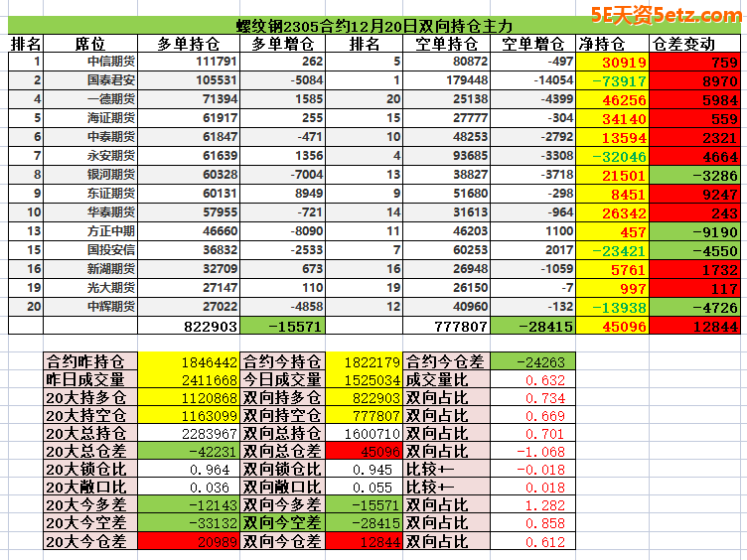The height and width of the screenshot is (560, 747).
Task: Click the 合约昨持仓 label cell
Action: tap(89, 361)
